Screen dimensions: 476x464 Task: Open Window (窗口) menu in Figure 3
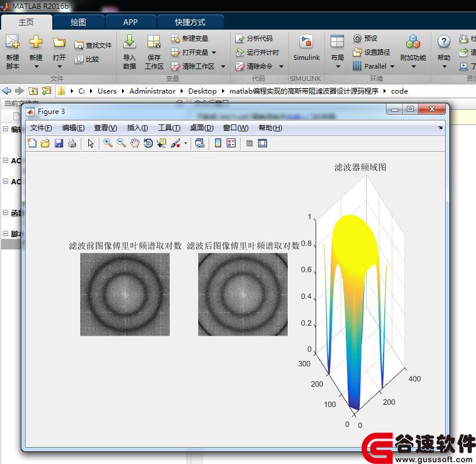tap(235, 128)
